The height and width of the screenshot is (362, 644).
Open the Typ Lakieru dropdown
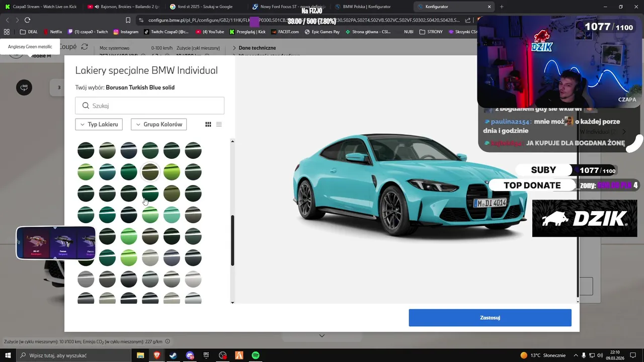(99, 124)
